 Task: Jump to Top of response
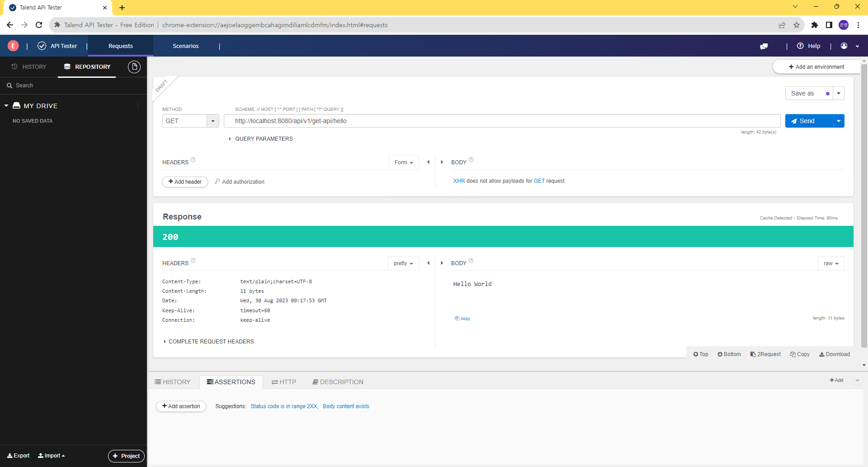[701, 354]
